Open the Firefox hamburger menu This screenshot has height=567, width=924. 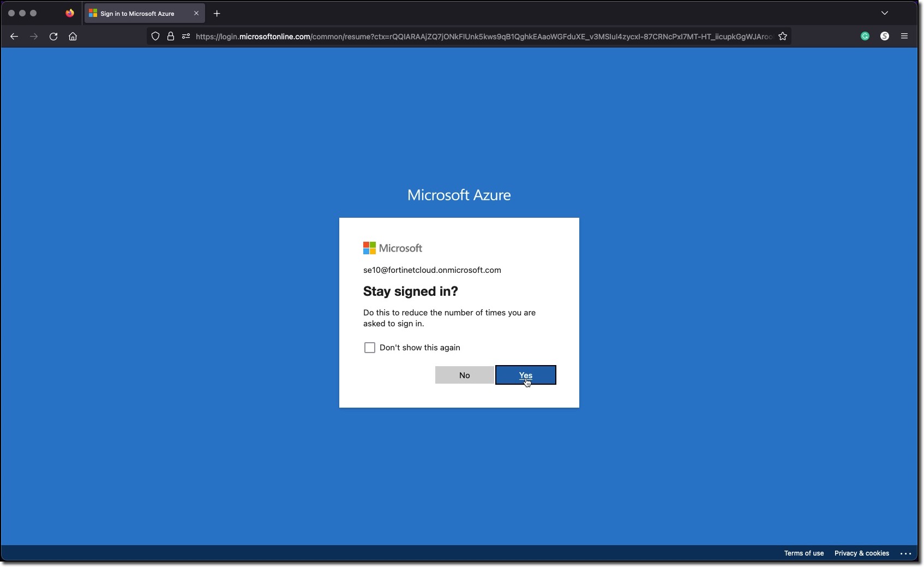tap(904, 36)
